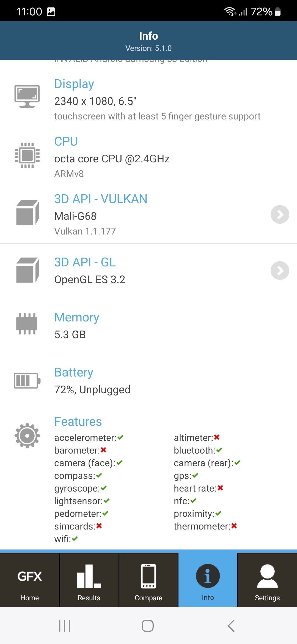
Task: Tap the Mali-G68 GPU name
Action: pos(75,216)
